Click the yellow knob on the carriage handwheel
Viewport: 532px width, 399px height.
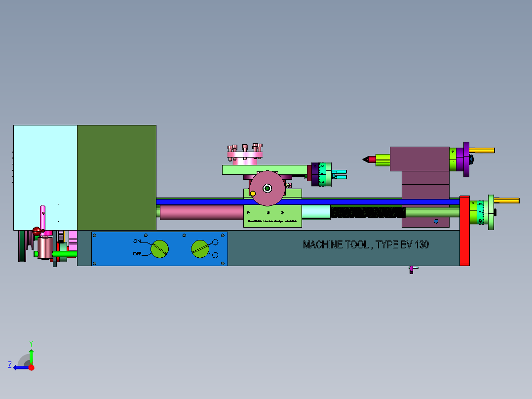point(253,194)
